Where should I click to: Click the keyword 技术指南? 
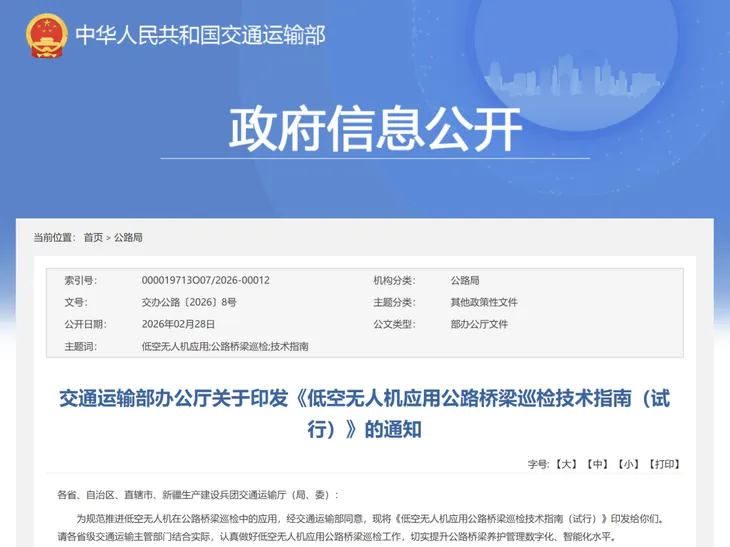[x=289, y=347]
